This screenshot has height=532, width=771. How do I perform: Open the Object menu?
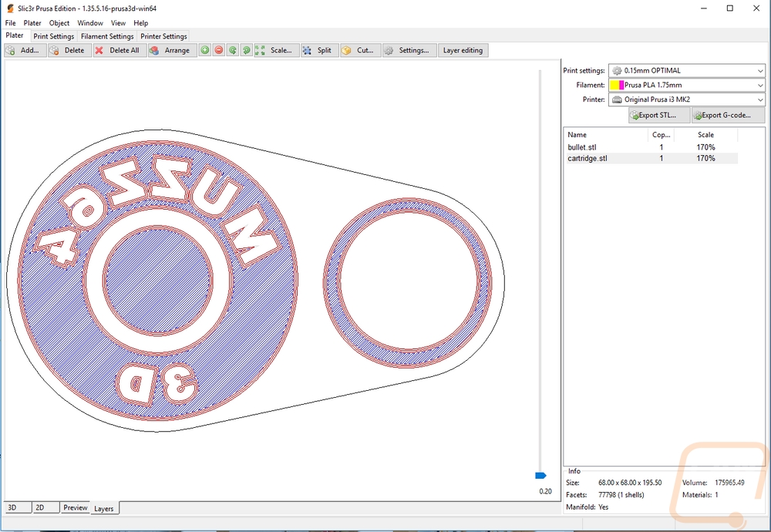point(59,23)
